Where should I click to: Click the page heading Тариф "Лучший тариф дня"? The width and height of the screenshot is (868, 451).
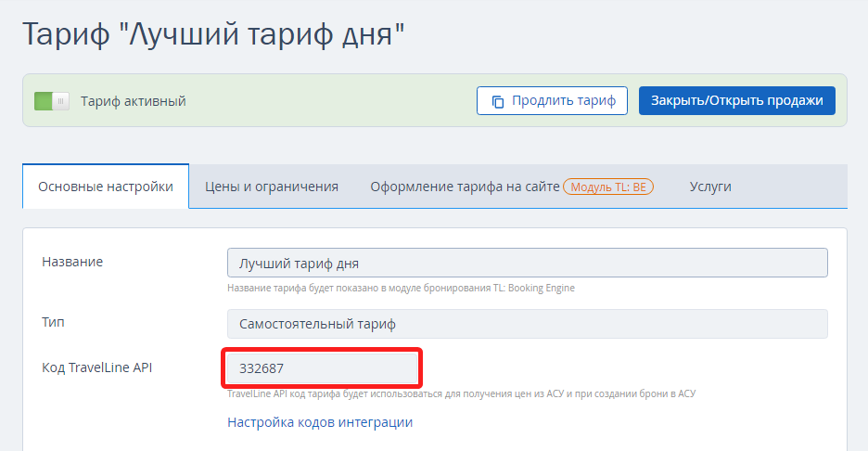pyautogui.click(x=213, y=34)
